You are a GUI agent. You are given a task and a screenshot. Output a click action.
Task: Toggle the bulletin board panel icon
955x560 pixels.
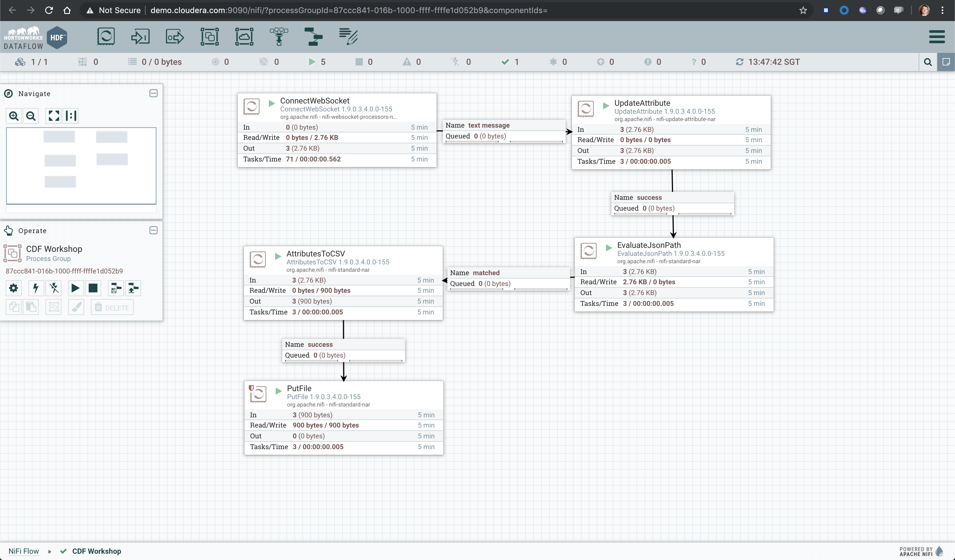point(946,62)
